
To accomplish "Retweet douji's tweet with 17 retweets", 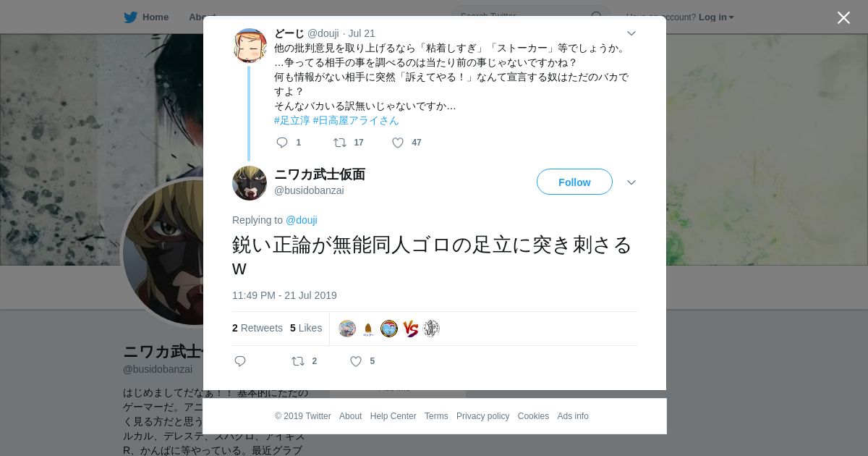I will [x=339, y=143].
